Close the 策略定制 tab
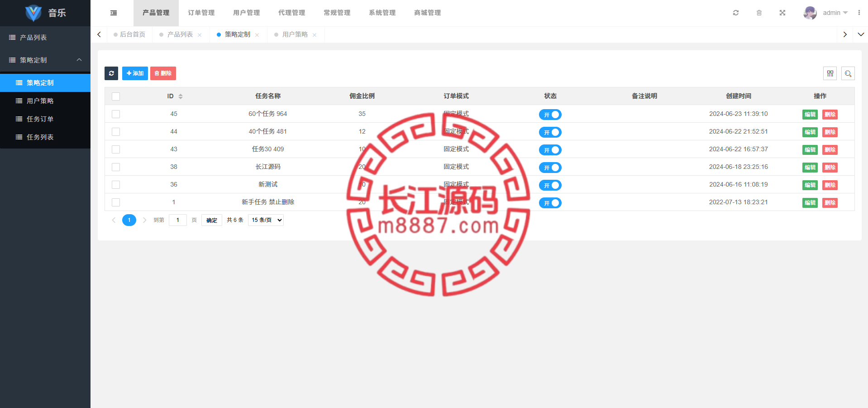Image resolution: width=868 pixels, height=408 pixels. [x=257, y=35]
